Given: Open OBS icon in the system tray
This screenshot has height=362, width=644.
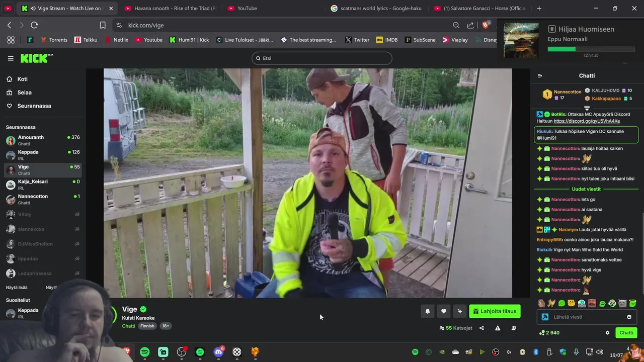Looking at the screenshot, I should coord(496,352).
